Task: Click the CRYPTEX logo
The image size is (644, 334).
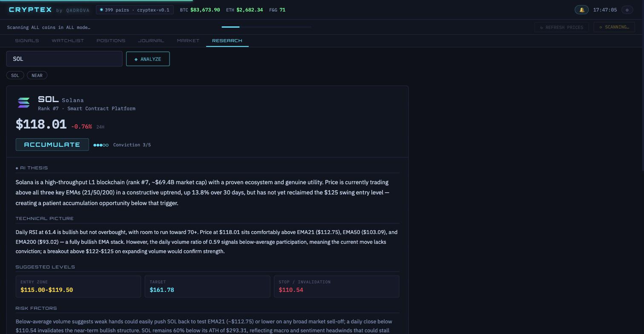Action: [30, 10]
